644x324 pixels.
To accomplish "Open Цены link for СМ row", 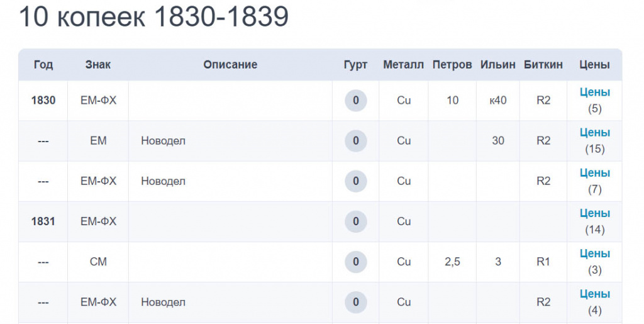I will (594, 254).
